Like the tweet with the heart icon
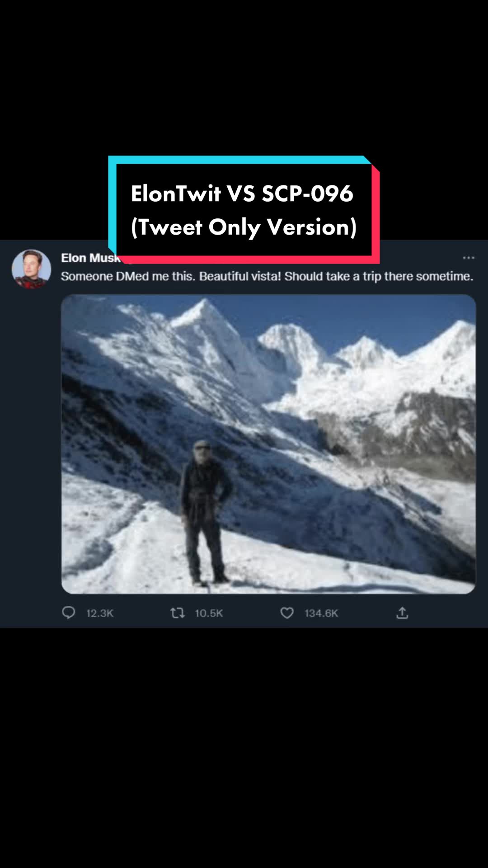This screenshot has width=488, height=868. [x=287, y=613]
